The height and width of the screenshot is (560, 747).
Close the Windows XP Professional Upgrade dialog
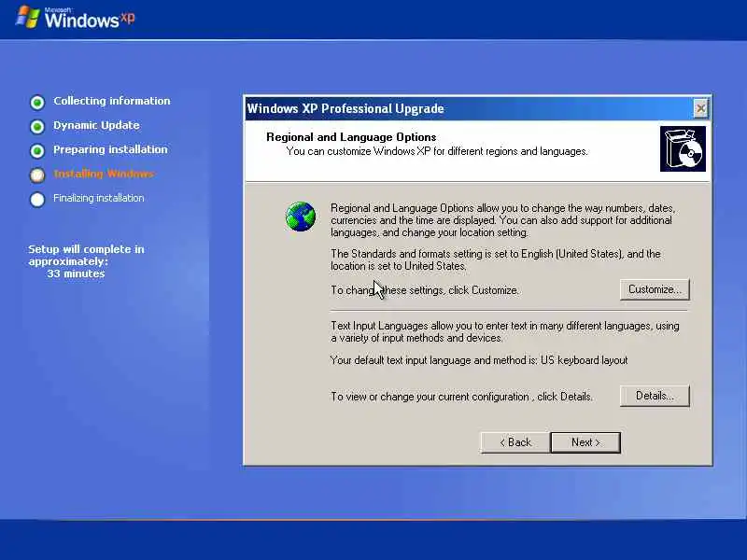(x=701, y=108)
